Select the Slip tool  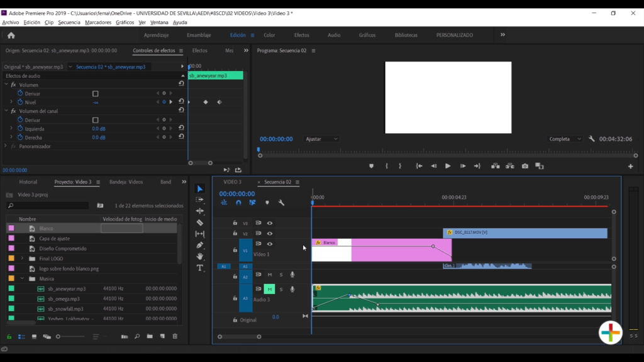tap(200, 234)
